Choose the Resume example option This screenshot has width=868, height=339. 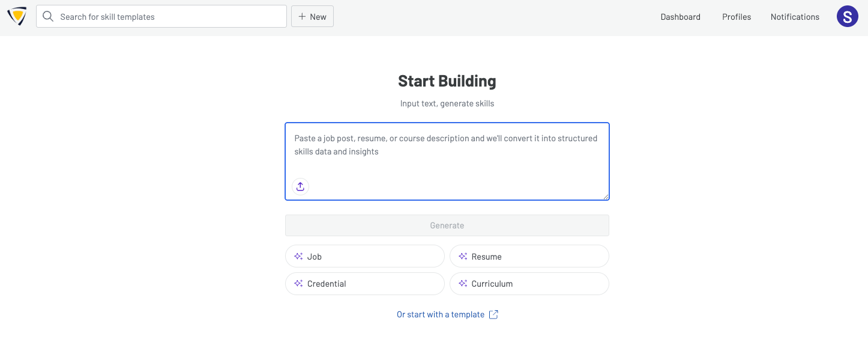(529, 257)
